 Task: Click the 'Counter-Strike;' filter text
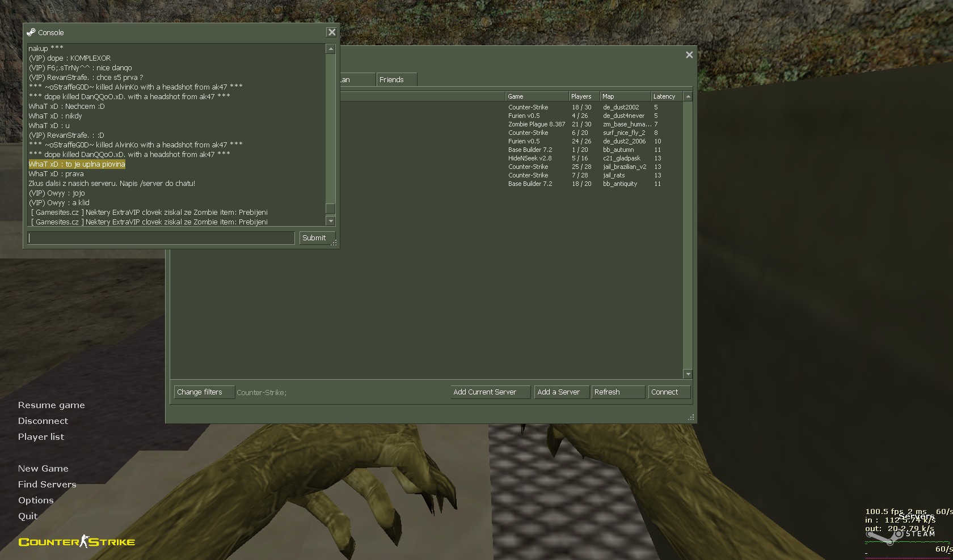click(262, 393)
